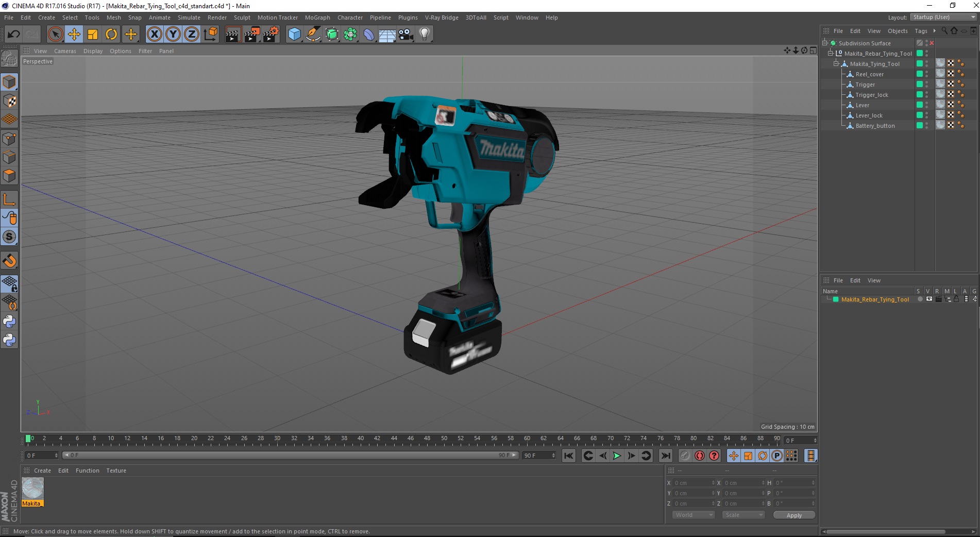Image resolution: width=980 pixels, height=537 pixels.
Task: Switch to Points mode
Action: pos(9,139)
